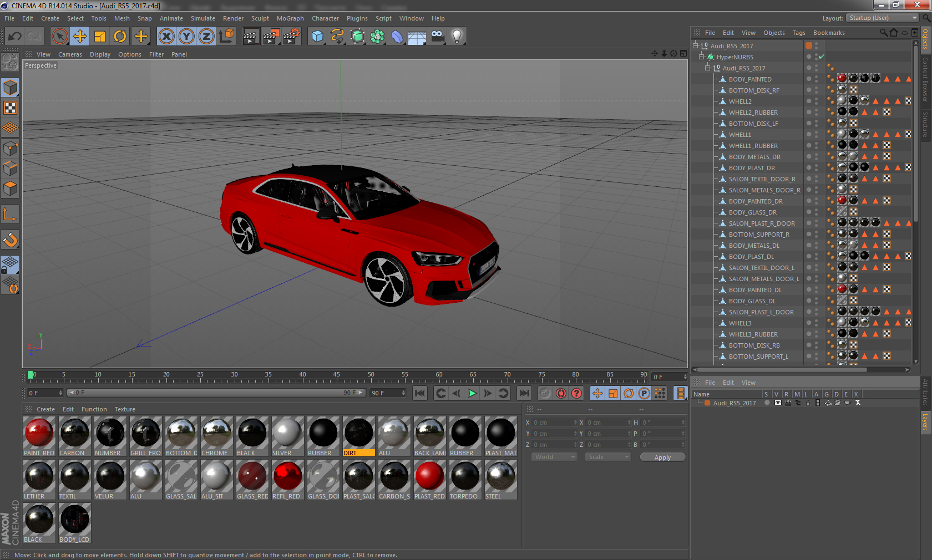Click the timeline start frame field

pyautogui.click(x=45, y=393)
